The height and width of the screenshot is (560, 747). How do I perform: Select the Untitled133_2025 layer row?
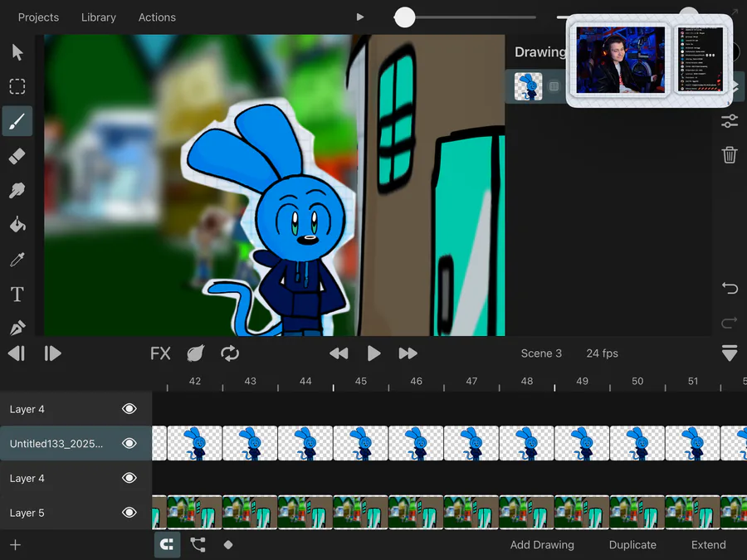click(x=76, y=443)
